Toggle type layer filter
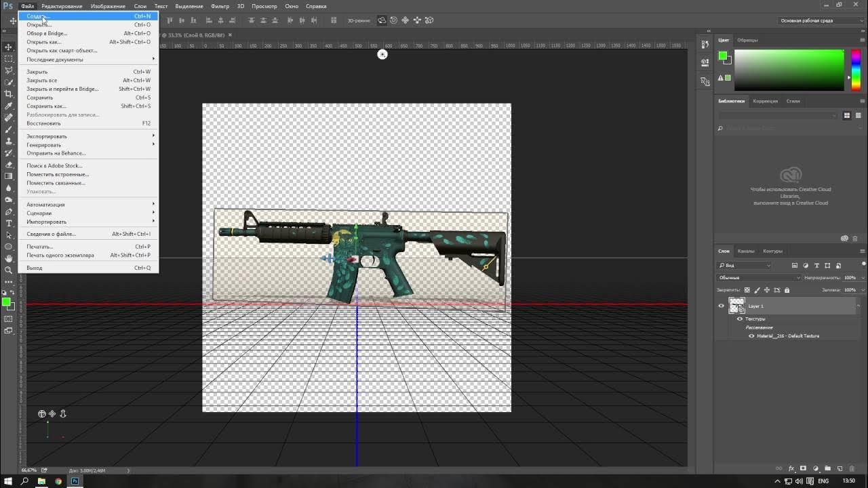 click(x=816, y=266)
